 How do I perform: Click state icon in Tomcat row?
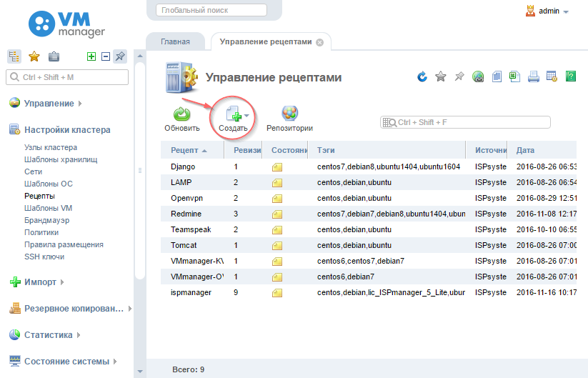(x=277, y=246)
